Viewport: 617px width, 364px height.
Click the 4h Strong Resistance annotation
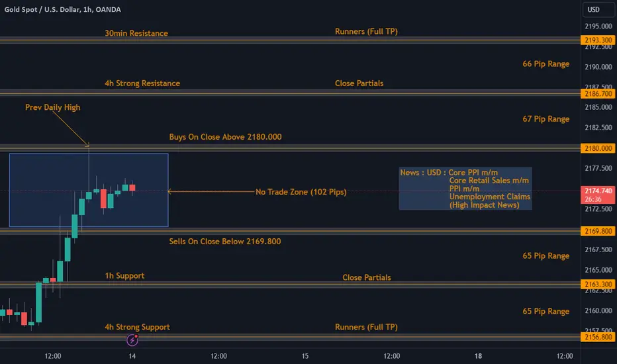pos(142,83)
